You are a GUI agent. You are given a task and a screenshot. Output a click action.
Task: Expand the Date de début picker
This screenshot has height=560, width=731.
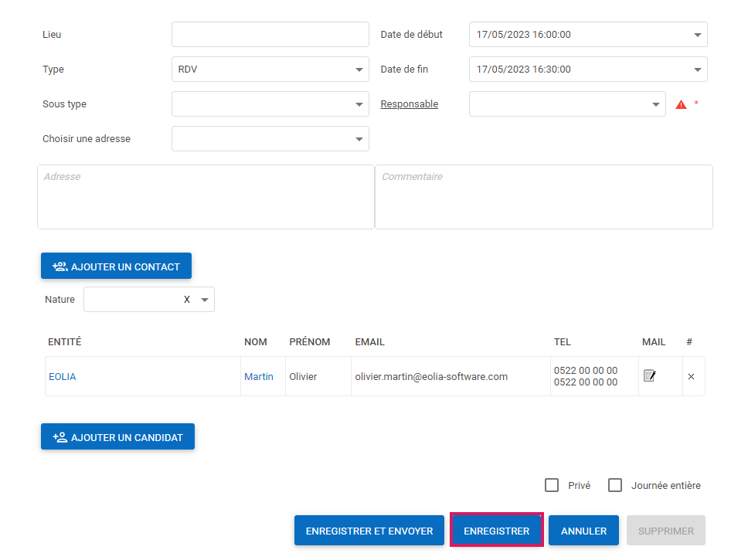[697, 35]
